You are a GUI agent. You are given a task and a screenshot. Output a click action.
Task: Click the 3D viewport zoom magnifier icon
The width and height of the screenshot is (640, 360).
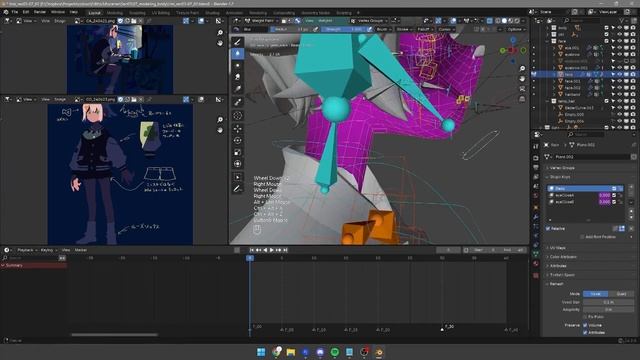coord(522,68)
